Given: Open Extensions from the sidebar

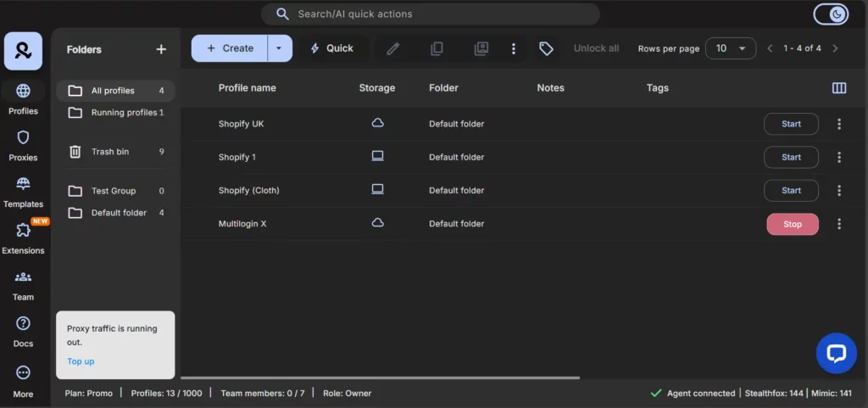Looking at the screenshot, I should [x=23, y=236].
